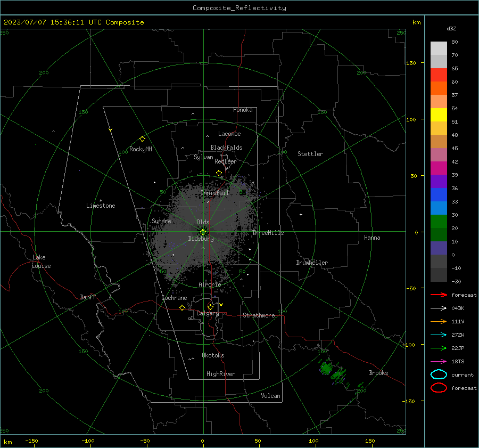The image size is (479, 448).
Task: Click the Stettler label
Action: [x=310, y=154]
